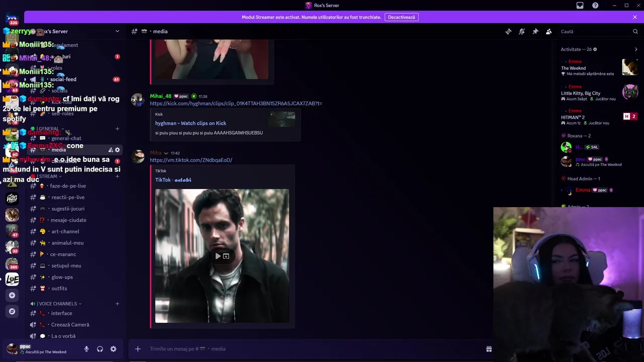Open The Weeknd activity card
The width and height of the screenshot is (644, 362).
600,67
